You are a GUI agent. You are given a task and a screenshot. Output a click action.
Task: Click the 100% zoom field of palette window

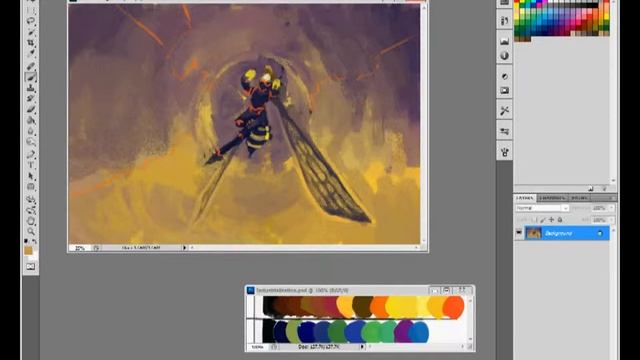tap(258, 347)
